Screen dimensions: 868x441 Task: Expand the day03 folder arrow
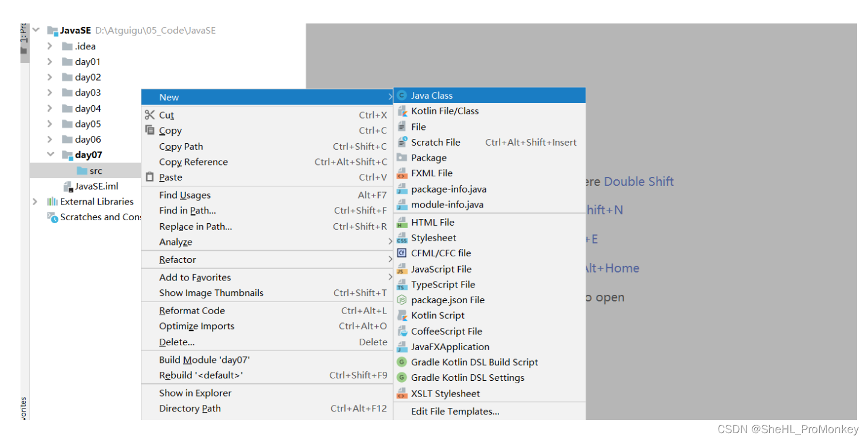50,93
